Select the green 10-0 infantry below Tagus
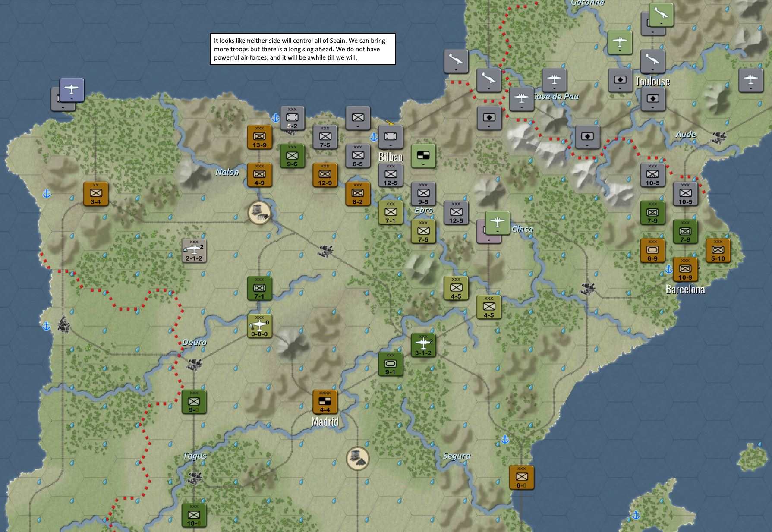 (194, 516)
